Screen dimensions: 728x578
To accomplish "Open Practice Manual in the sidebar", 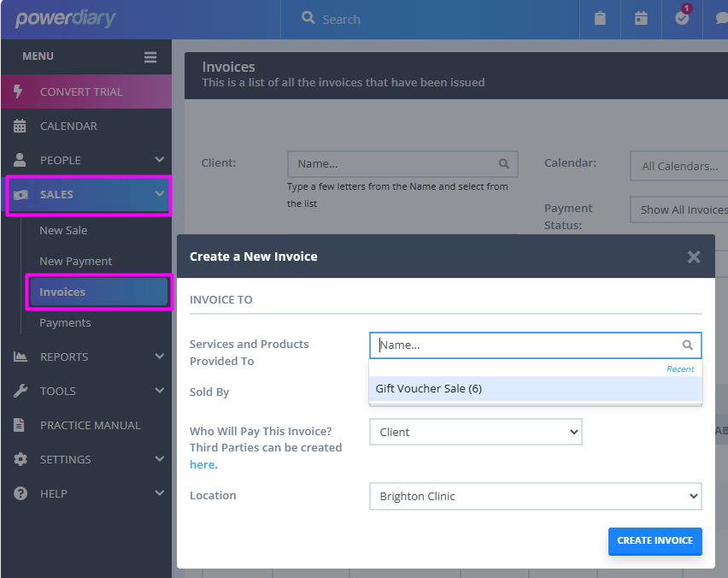I will (86, 425).
